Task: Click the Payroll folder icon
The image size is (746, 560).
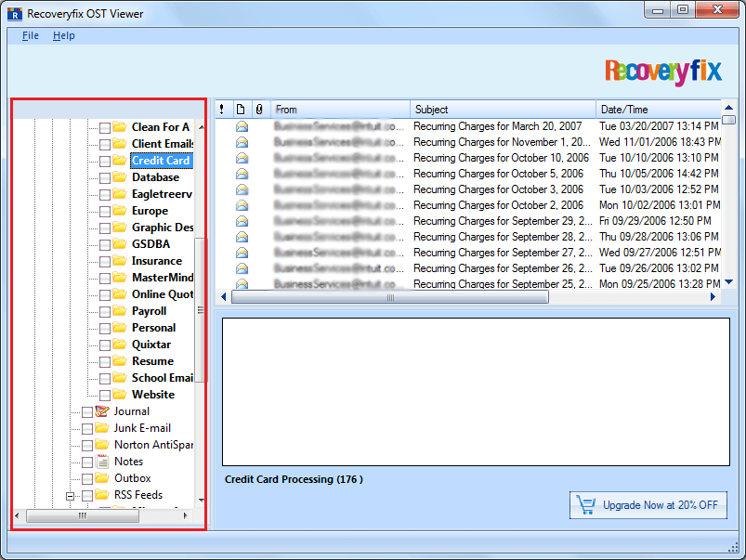Action: coord(120,311)
